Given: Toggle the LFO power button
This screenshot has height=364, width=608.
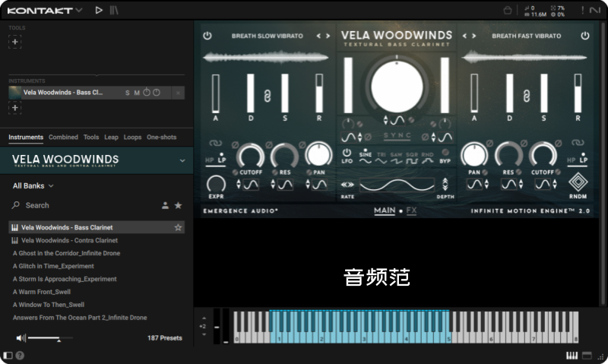Looking at the screenshot, I should point(347,152).
